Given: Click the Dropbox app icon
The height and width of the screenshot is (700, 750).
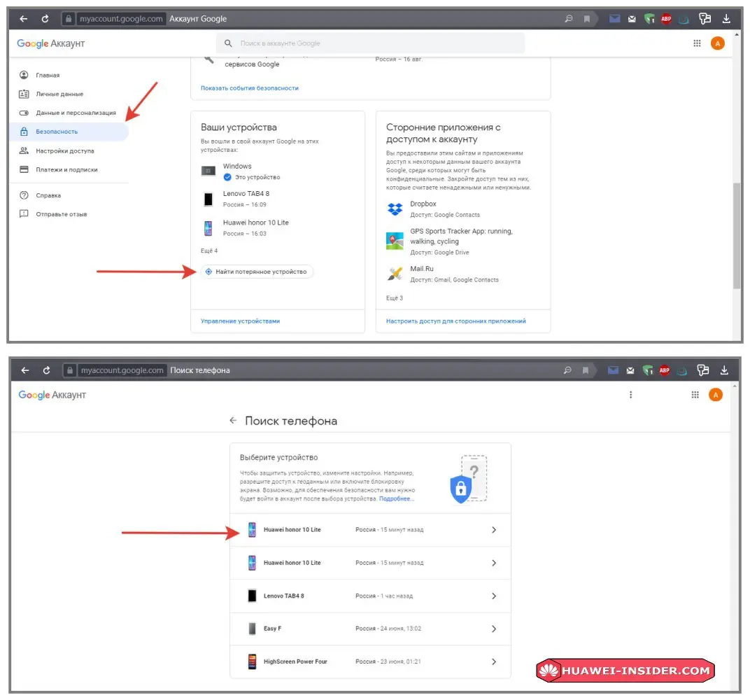Looking at the screenshot, I should pos(395,209).
